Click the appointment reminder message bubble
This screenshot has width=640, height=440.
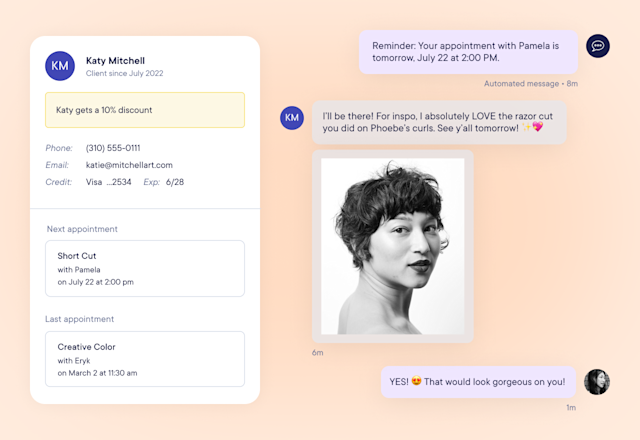[x=468, y=52]
